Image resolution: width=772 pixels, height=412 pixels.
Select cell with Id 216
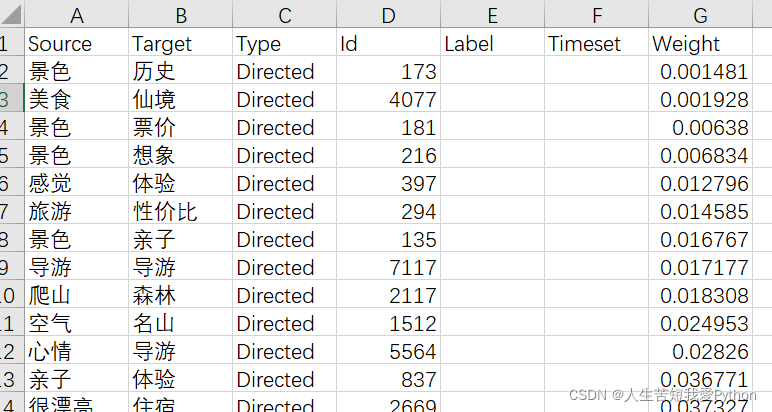point(388,154)
